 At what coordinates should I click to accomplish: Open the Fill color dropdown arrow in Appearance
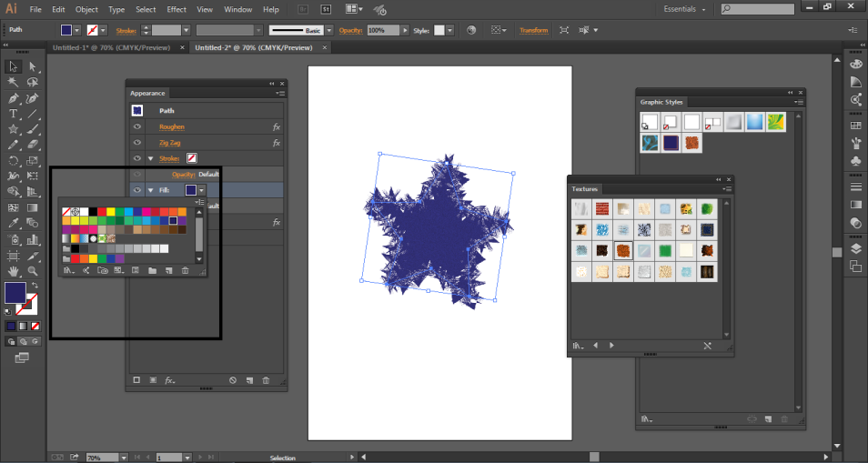click(201, 190)
